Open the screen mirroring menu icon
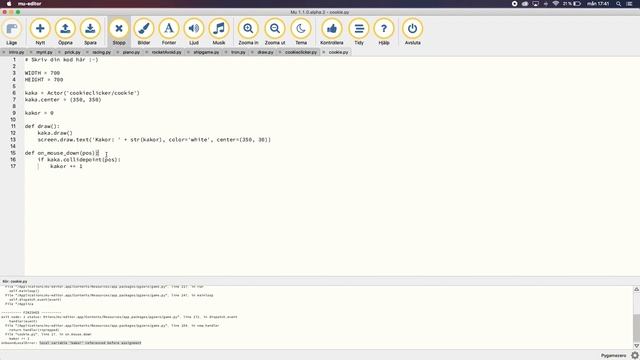This screenshot has height=360, width=640. [x=536, y=4]
